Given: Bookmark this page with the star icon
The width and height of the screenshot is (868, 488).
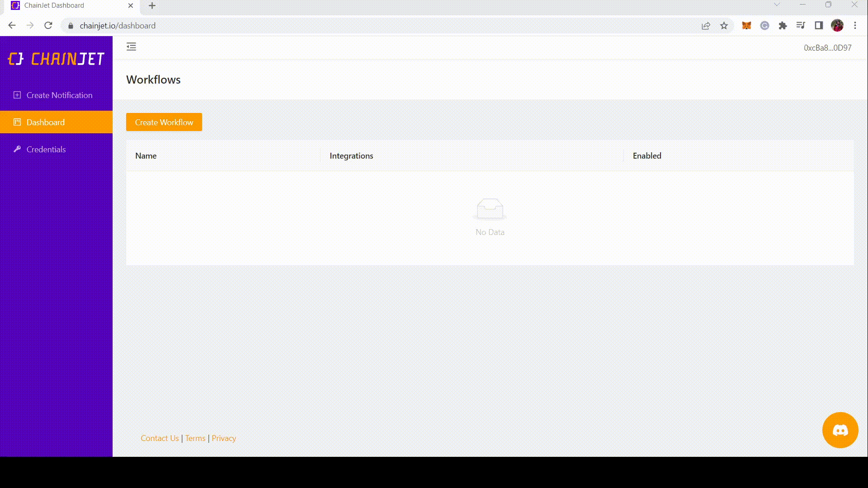Looking at the screenshot, I should 724,26.
